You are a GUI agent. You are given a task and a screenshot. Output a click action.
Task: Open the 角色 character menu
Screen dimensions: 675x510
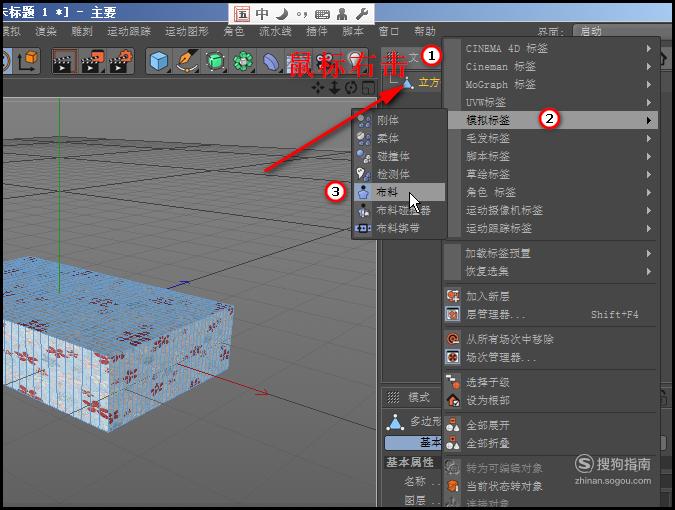click(234, 31)
